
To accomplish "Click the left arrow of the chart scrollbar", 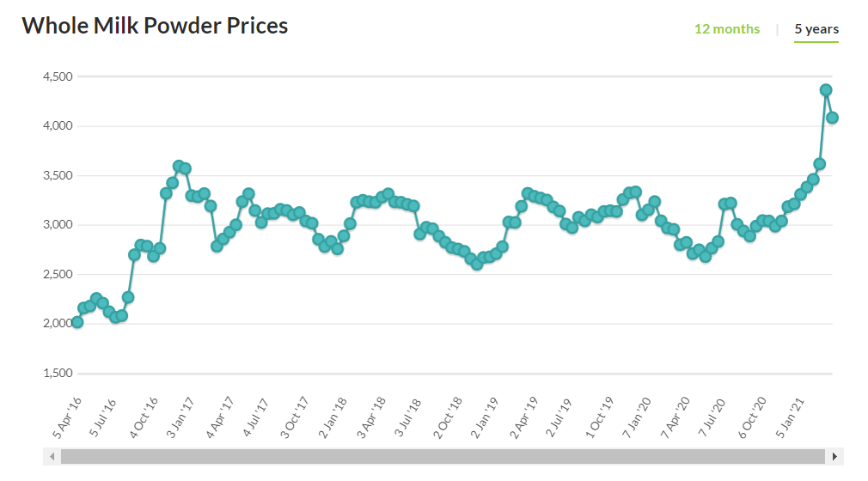I will click(x=52, y=456).
